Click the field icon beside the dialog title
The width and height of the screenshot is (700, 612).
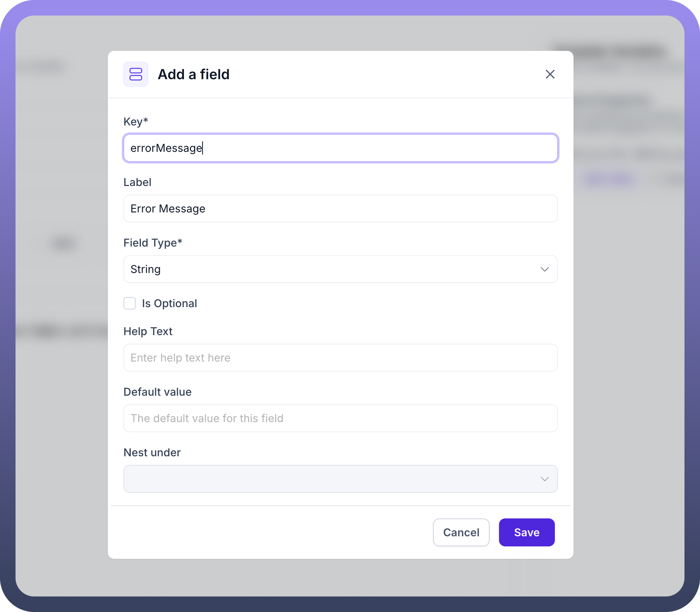(135, 74)
